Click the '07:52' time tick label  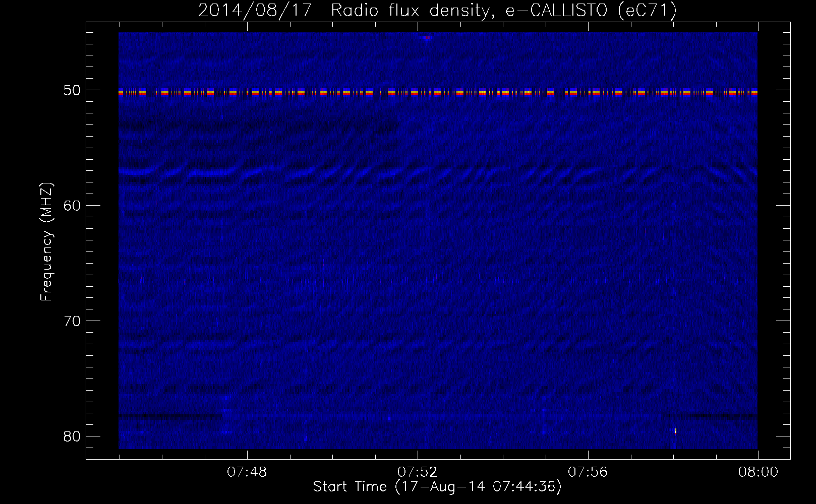[417, 472]
